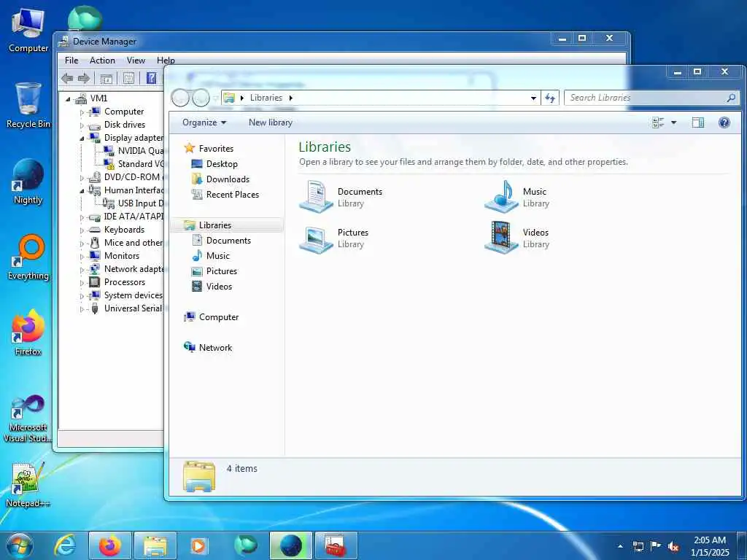The image size is (747, 560).
Task: Open Windows Media Player from taskbar
Action: coord(198,545)
